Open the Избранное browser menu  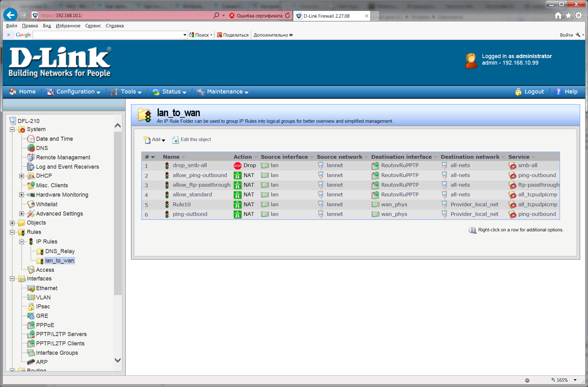pyautogui.click(x=68, y=26)
